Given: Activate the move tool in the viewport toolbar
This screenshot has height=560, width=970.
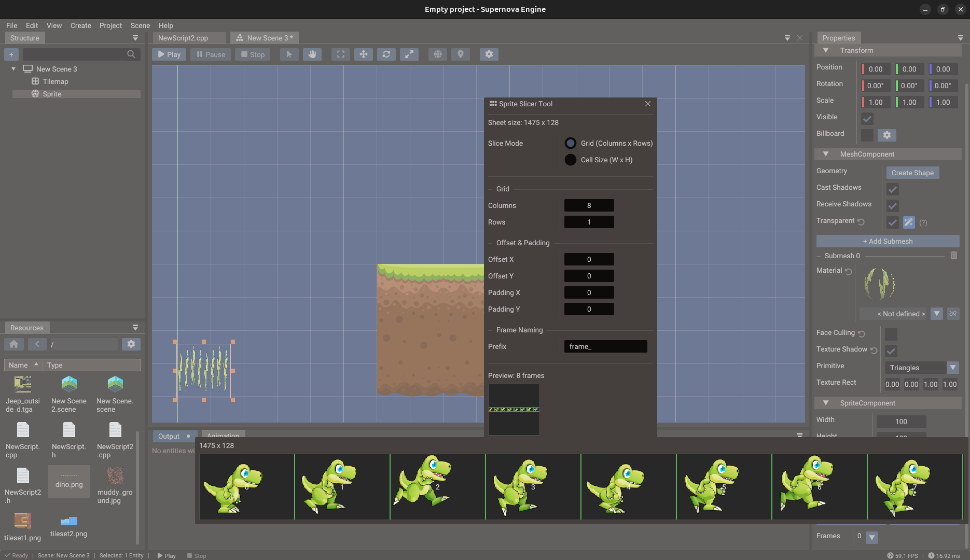Looking at the screenshot, I should tap(363, 54).
